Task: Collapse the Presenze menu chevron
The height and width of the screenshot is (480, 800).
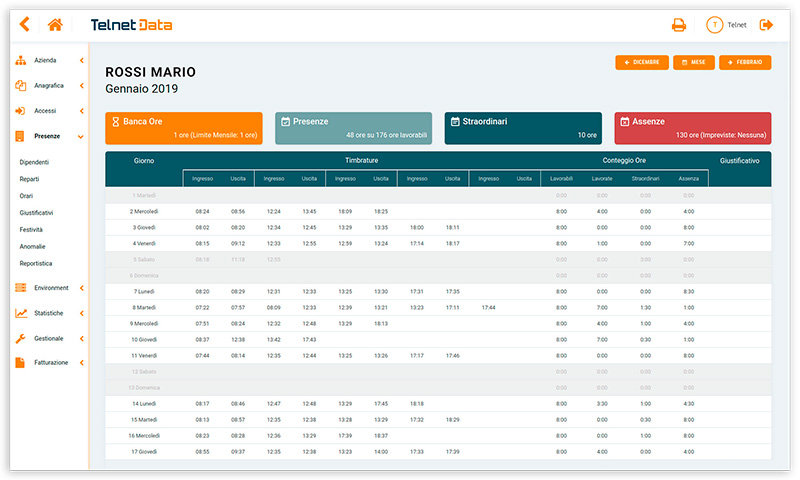Action: click(x=81, y=137)
